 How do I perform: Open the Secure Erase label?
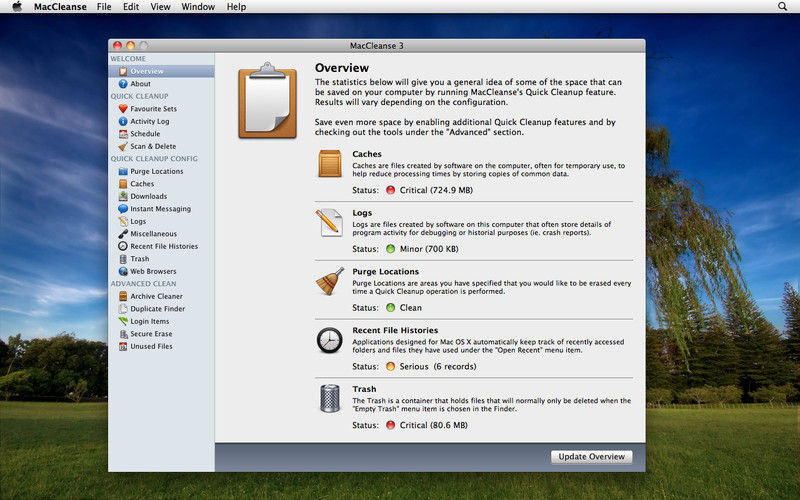pyautogui.click(x=151, y=334)
